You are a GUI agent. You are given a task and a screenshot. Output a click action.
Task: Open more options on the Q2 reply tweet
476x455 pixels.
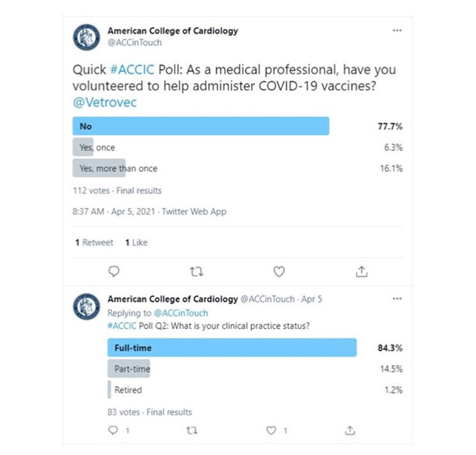pos(398,299)
